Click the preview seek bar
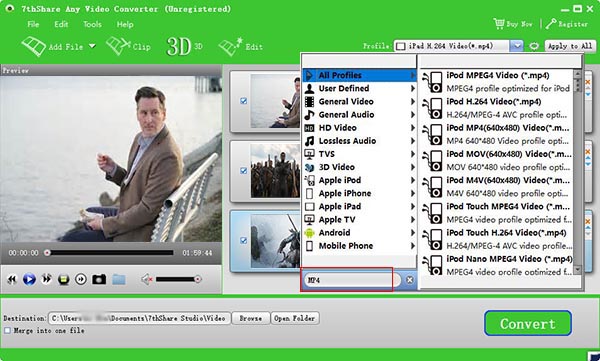The width and height of the screenshot is (600, 361). click(111, 253)
